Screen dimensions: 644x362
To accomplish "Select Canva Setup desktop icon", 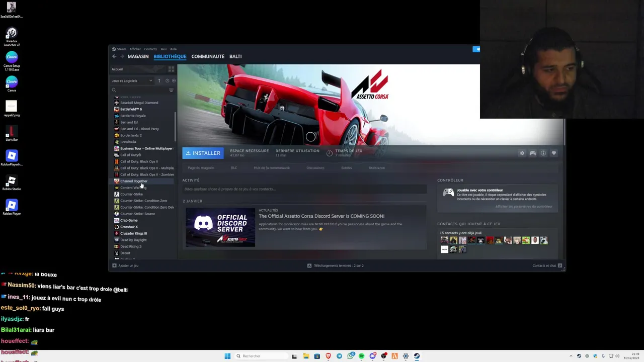I will [x=12, y=61].
